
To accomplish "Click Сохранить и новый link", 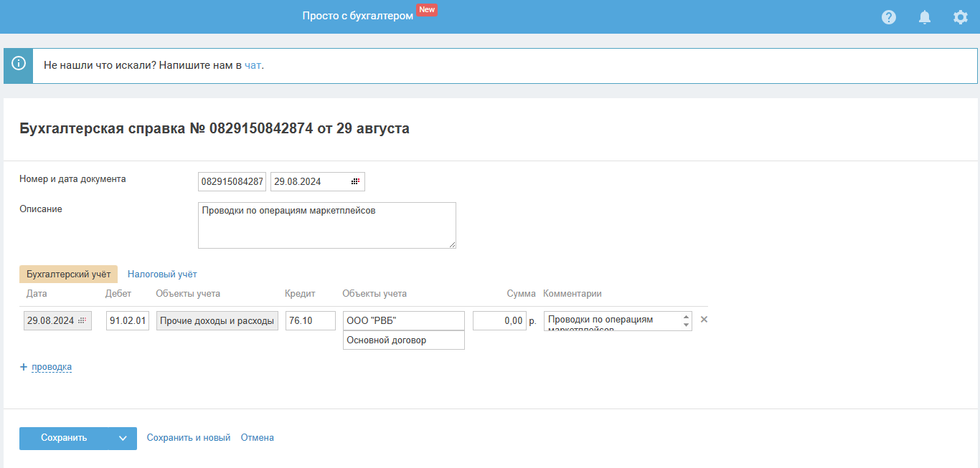I will [x=189, y=438].
